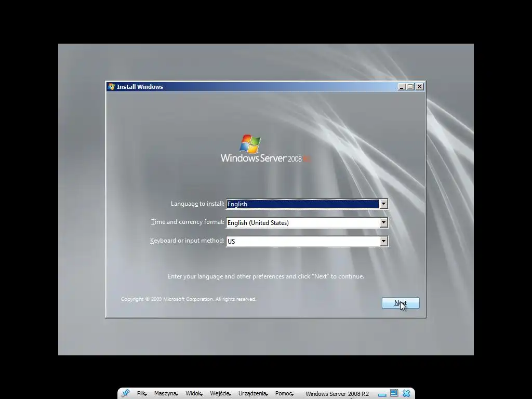The width and height of the screenshot is (532, 399).
Task: Minimize the Install Windows dialog
Action: [x=402, y=87]
